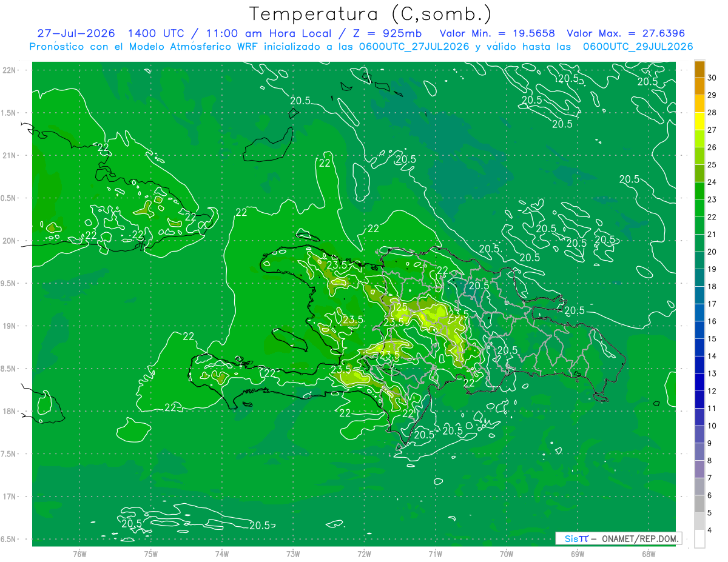Click the "74W" longitude axis label
The image size is (728, 562).
point(222,554)
